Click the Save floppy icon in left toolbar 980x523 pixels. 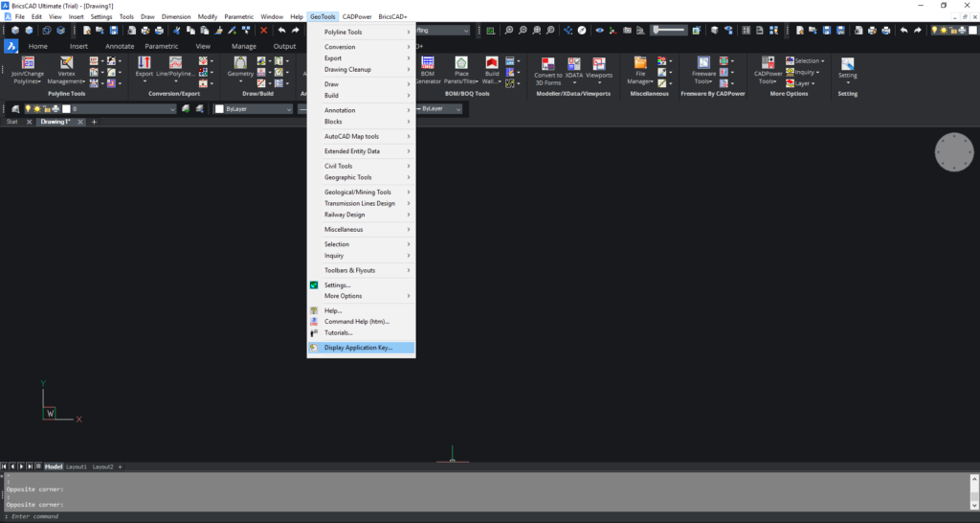[x=114, y=30]
